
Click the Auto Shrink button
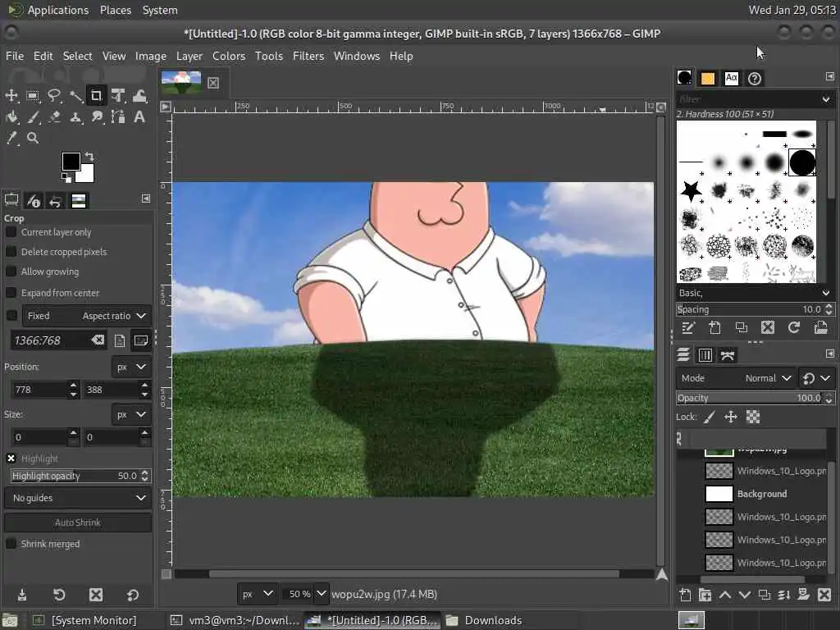coord(78,523)
